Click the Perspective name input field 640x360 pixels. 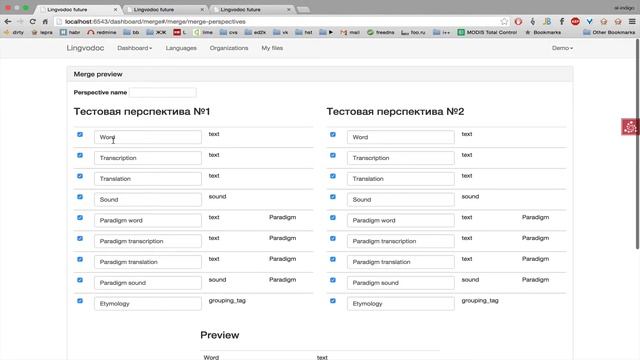point(162,92)
